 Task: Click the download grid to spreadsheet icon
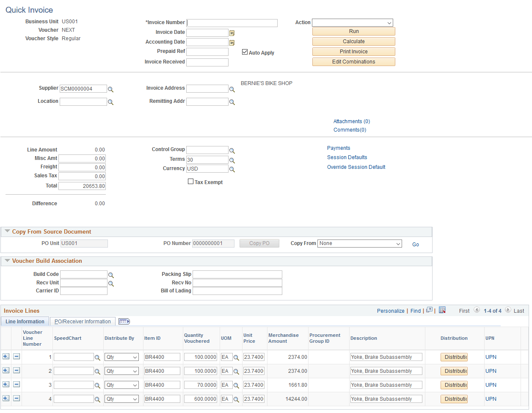(x=442, y=310)
